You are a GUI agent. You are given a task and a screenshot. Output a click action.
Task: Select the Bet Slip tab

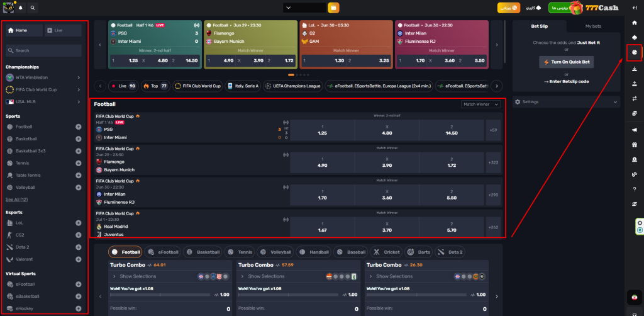tap(539, 26)
